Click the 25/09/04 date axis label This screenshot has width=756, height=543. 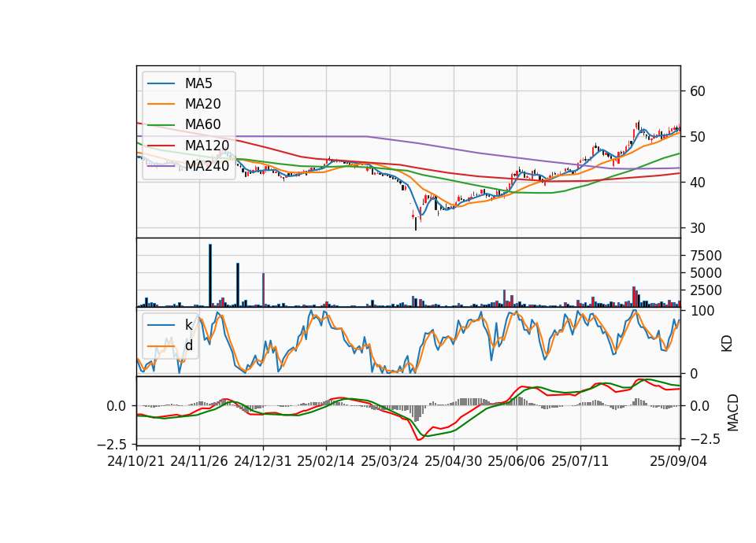click(678, 461)
